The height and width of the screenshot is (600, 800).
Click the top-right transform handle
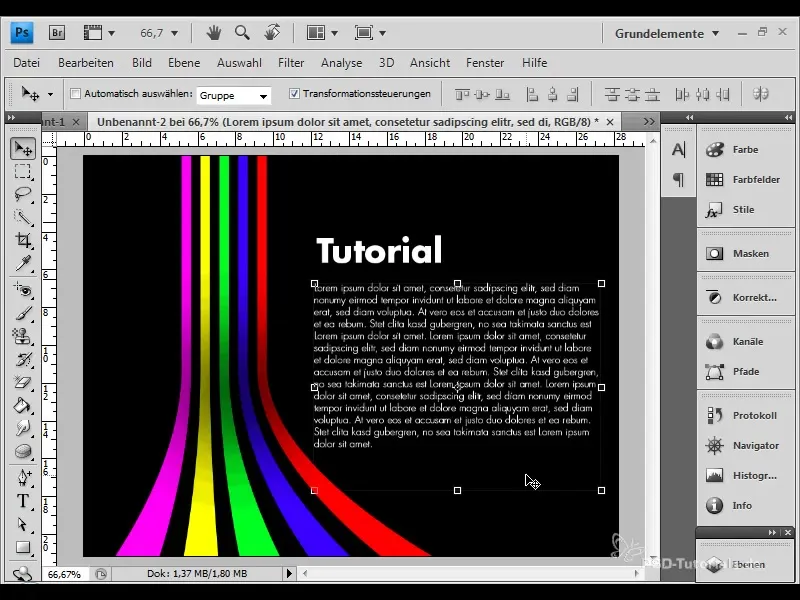[602, 283]
